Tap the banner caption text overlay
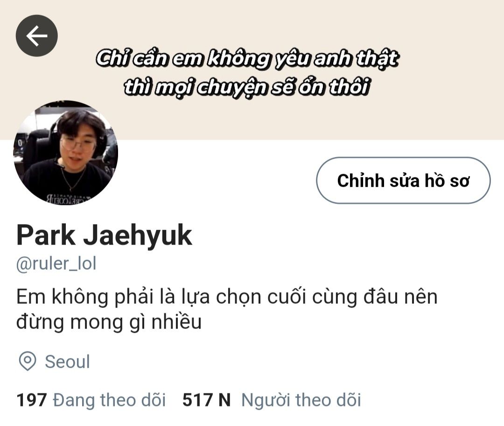Image resolution: width=504 pixels, height=426 pixels. point(247,73)
